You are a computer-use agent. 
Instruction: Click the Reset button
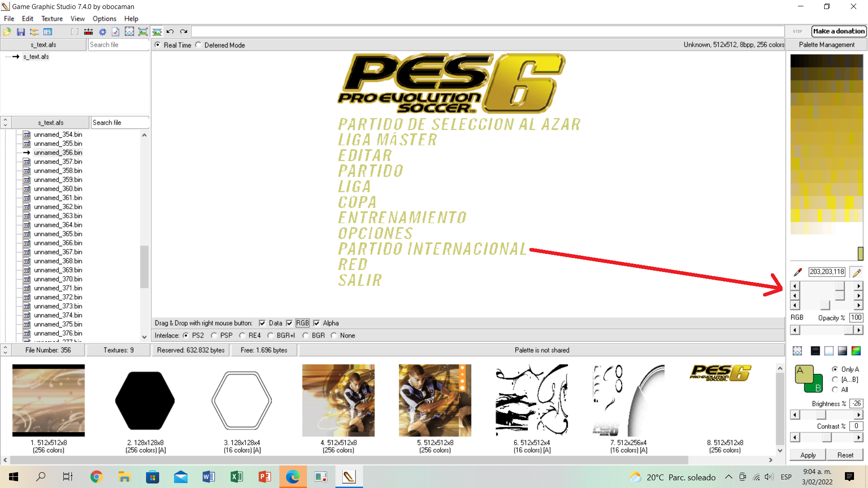tap(845, 455)
